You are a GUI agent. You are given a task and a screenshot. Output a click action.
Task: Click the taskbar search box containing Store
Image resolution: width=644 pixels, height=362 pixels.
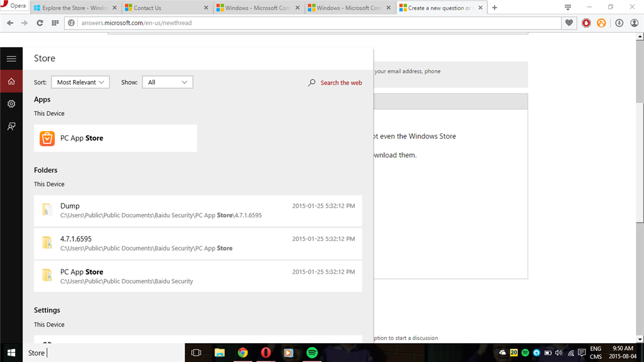[x=104, y=353]
